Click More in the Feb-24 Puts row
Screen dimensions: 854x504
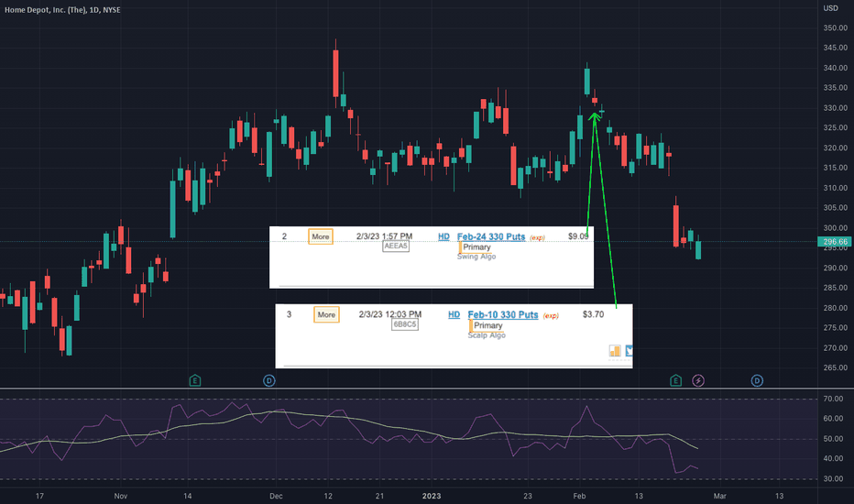click(321, 236)
